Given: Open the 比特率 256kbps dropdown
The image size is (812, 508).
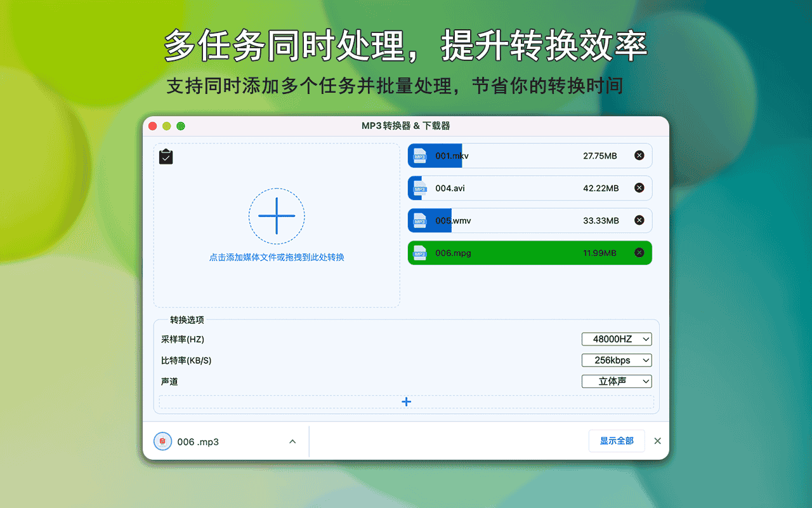Looking at the screenshot, I should [616, 360].
